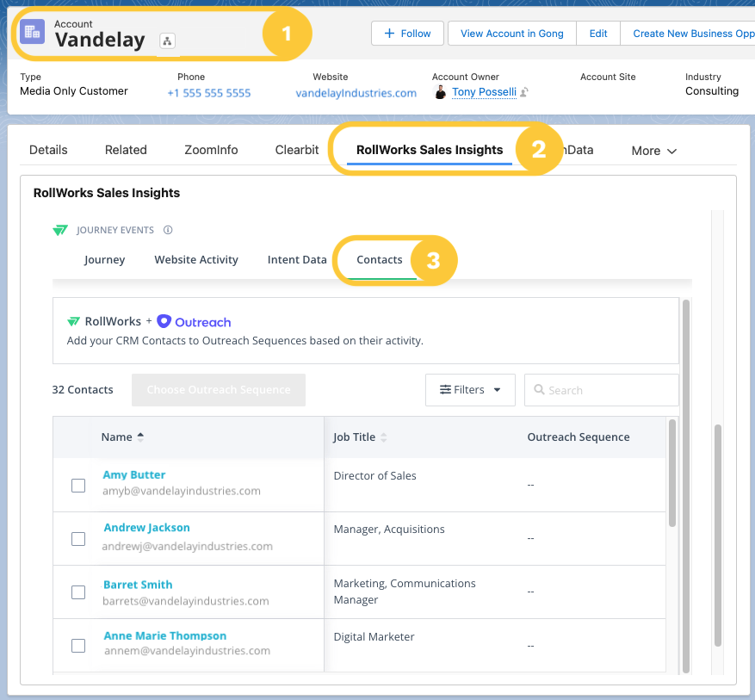The width and height of the screenshot is (755, 700).
Task: Click the plus icon on the Follow button
Action: (x=389, y=34)
